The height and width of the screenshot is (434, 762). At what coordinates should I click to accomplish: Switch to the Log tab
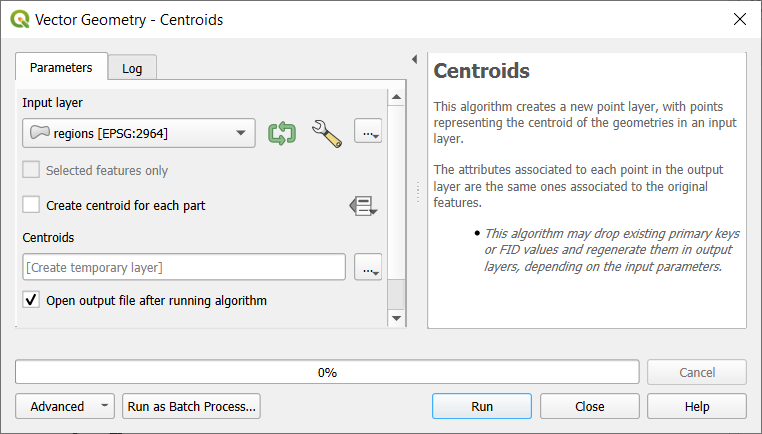pos(132,68)
